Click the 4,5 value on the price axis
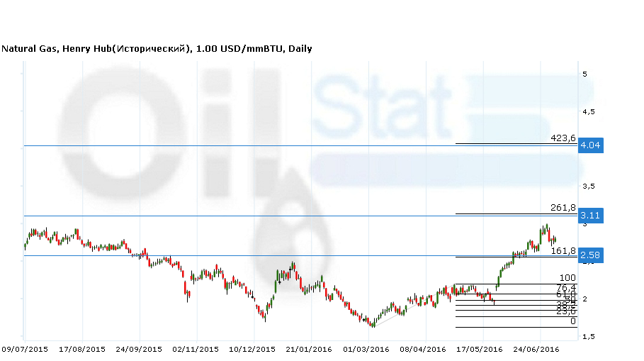644x361 pixels. click(x=588, y=111)
